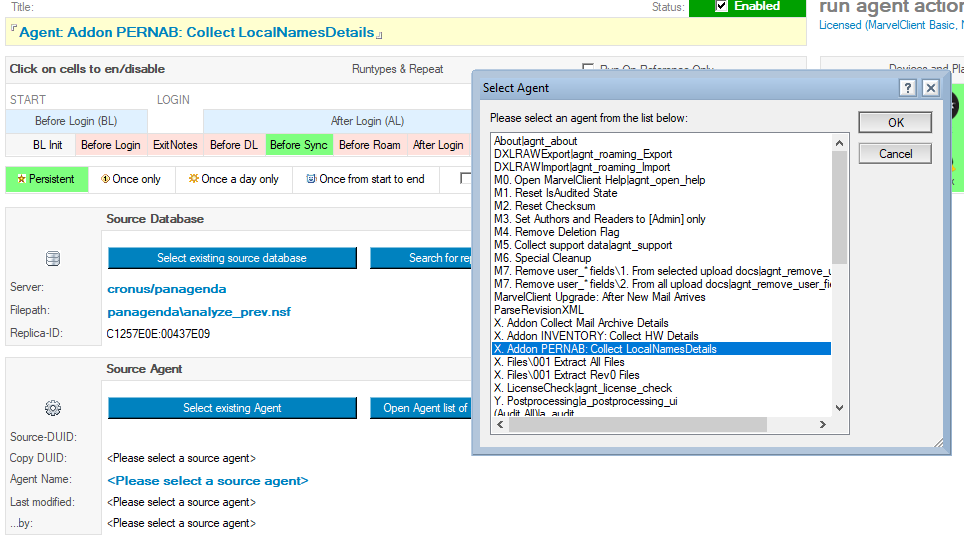Image resolution: width=964 pixels, height=540 pixels.
Task: Select M7 From all upload docs agent
Action: pos(662,284)
